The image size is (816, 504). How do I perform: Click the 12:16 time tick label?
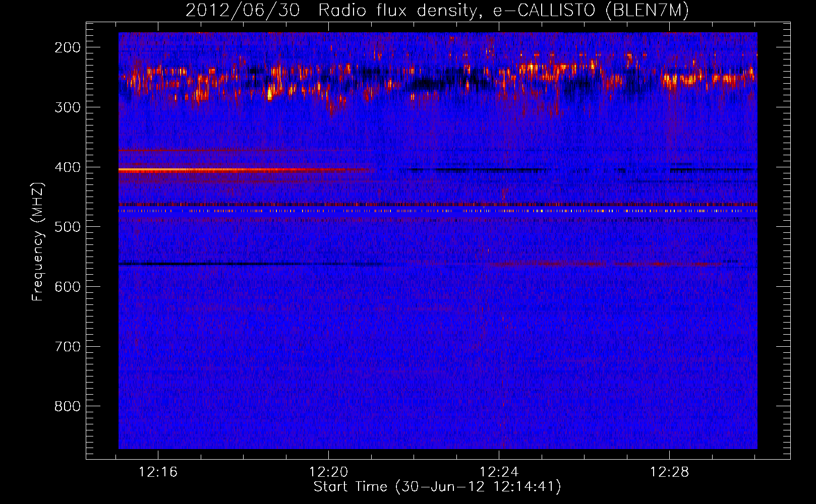click(x=158, y=472)
